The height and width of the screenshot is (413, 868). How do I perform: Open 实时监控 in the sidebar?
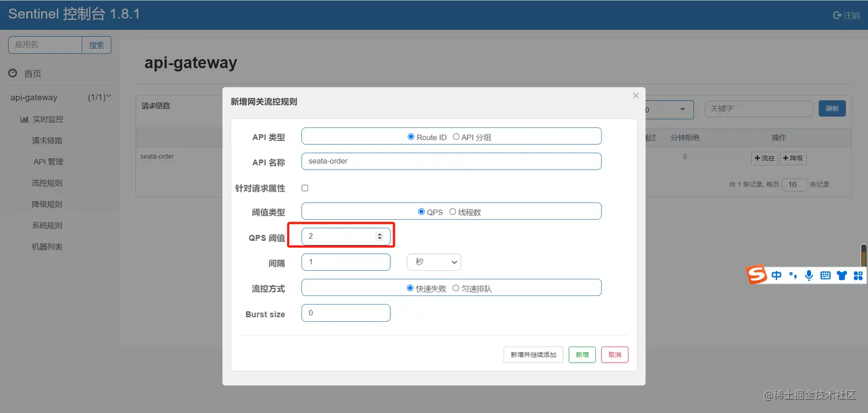click(48, 119)
